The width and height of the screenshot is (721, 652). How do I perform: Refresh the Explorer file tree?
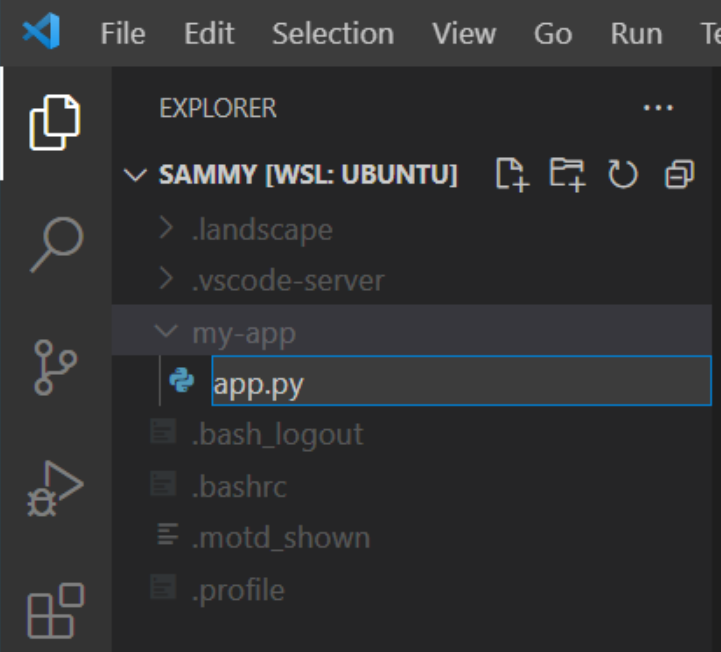coord(623,174)
